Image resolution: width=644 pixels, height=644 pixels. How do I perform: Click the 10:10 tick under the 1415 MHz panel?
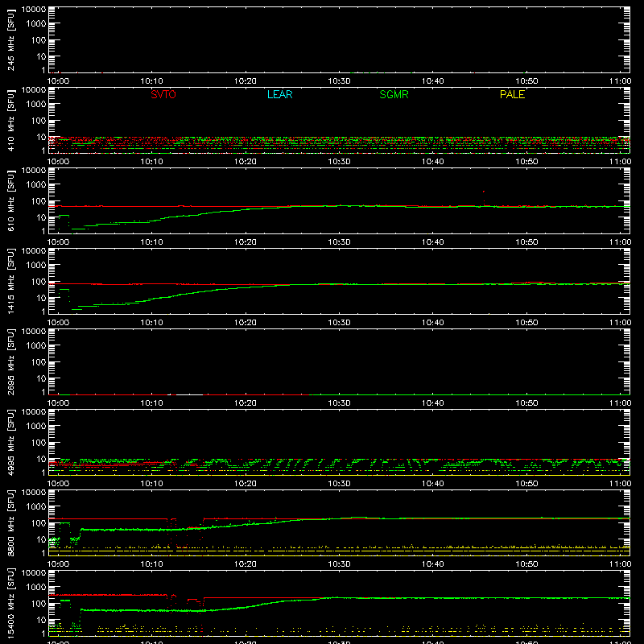[x=151, y=323]
